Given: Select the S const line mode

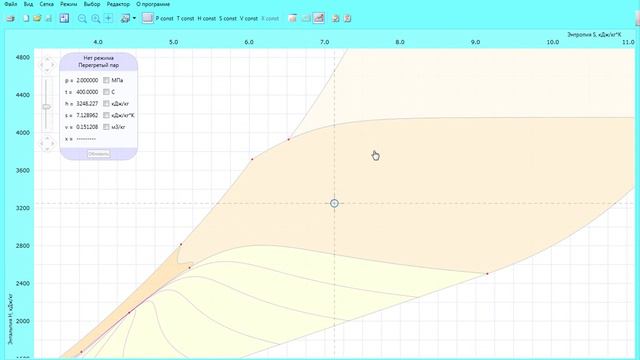Looking at the screenshot, I should click(x=228, y=18).
